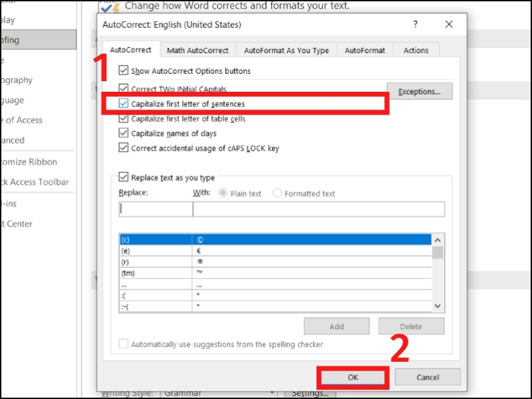Viewport: 532px width, 399px height.
Task: Click inside the Replace input field
Action: point(156,209)
